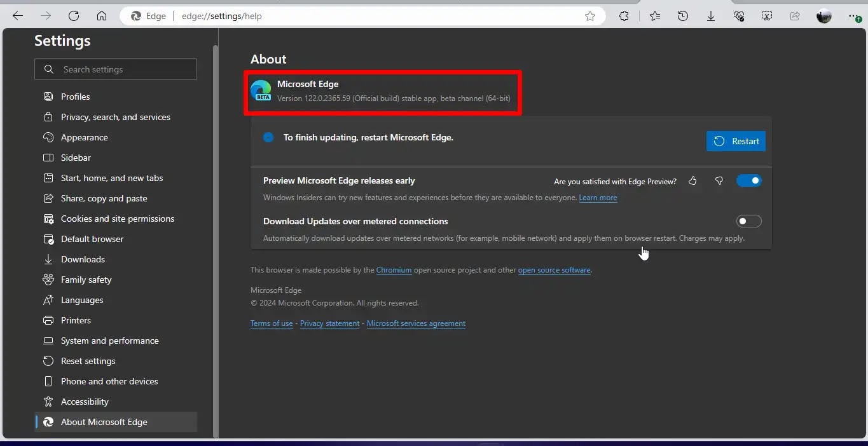This screenshot has height=446, width=868.
Task: Refresh the current page
Action: [74, 16]
